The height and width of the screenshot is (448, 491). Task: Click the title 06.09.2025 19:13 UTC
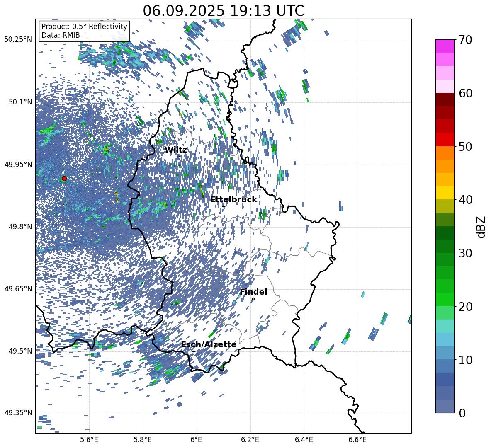click(223, 11)
